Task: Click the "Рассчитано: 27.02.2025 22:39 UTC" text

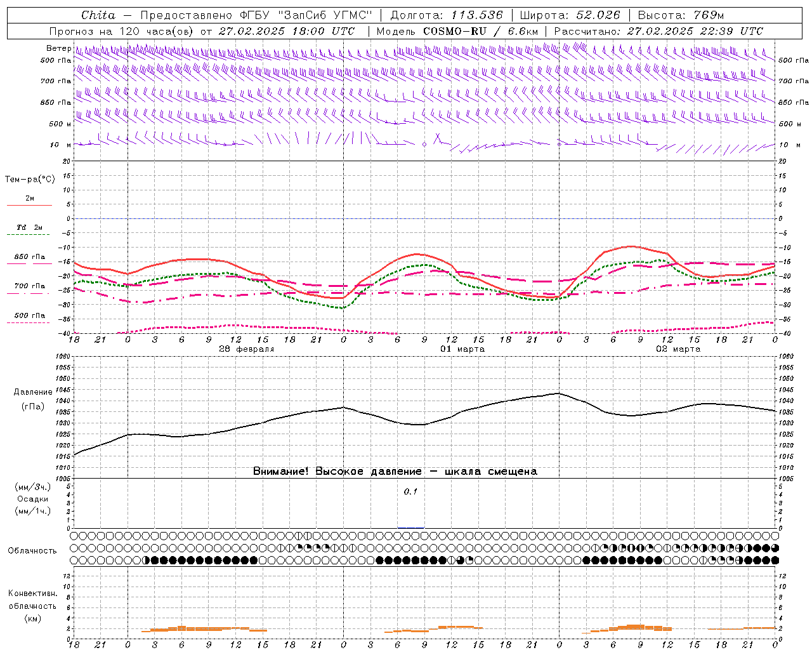Action: (x=658, y=31)
